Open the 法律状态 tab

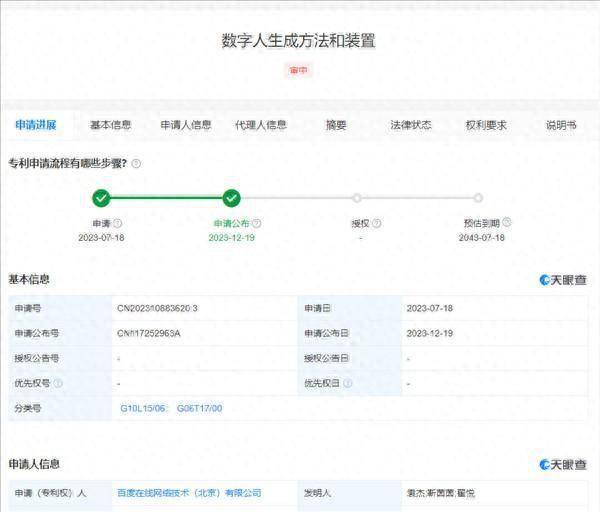(x=411, y=125)
